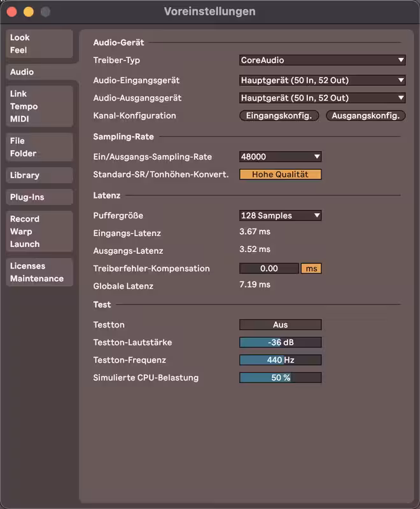Open the Library preferences tab
This screenshot has height=509, width=420.
point(39,176)
